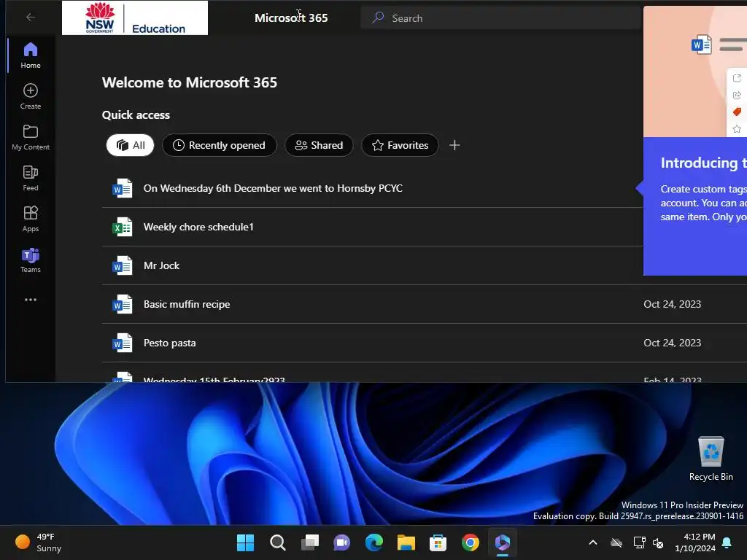The width and height of the screenshot is (747, 560).
Task: Click Microsoft 365 app in taskbar
Action: point(503,542)
